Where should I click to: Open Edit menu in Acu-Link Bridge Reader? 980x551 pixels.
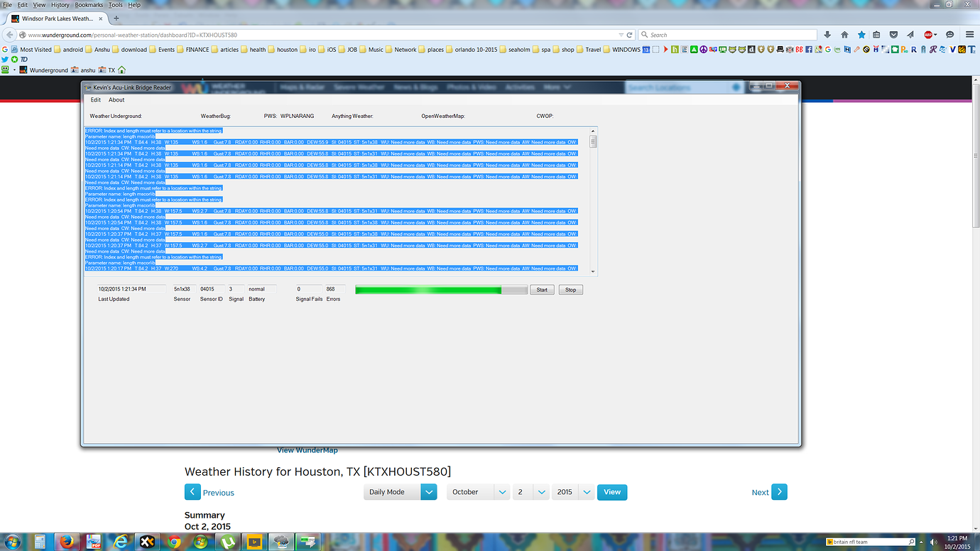coord(96,100)
